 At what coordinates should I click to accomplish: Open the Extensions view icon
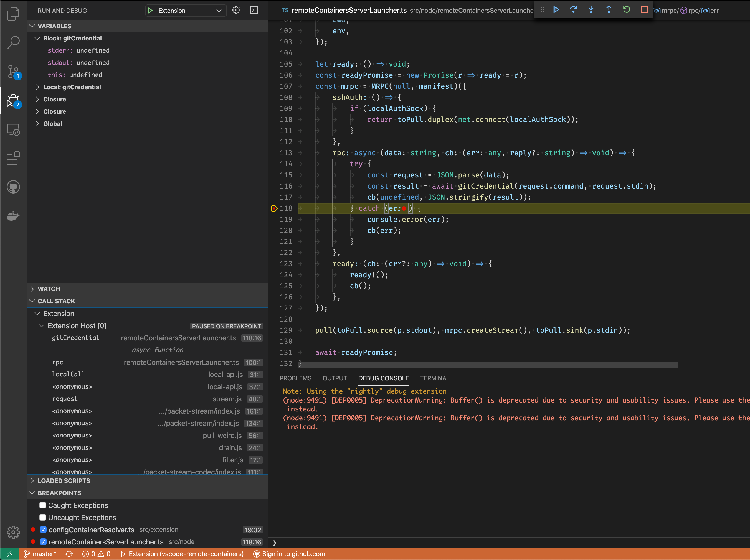[x=13, y=158]
